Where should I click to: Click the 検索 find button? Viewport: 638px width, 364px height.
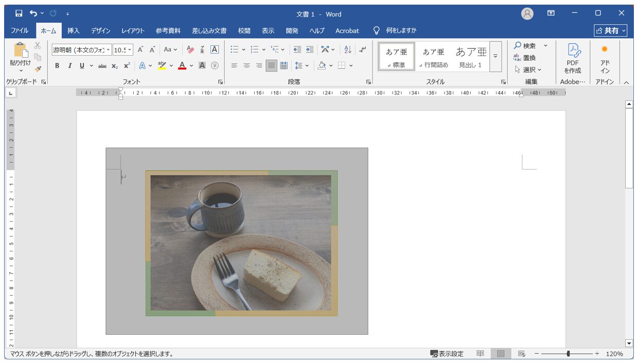coord(525,46)
